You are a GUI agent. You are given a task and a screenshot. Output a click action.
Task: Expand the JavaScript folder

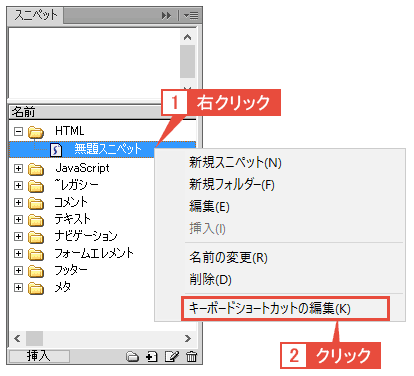(18, 168)
